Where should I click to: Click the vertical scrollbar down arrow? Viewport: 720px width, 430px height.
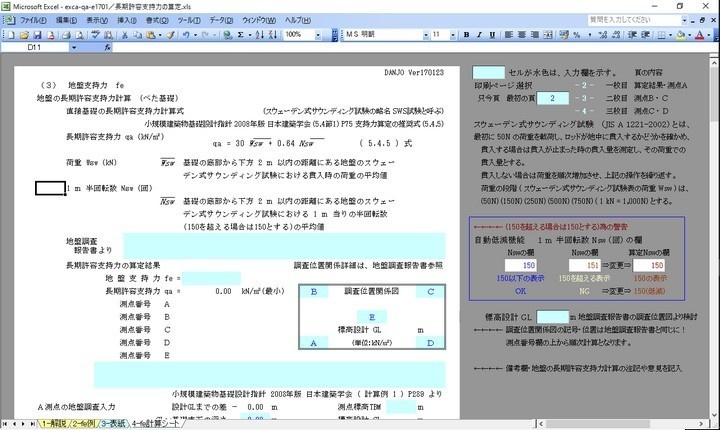click(714, 414)
